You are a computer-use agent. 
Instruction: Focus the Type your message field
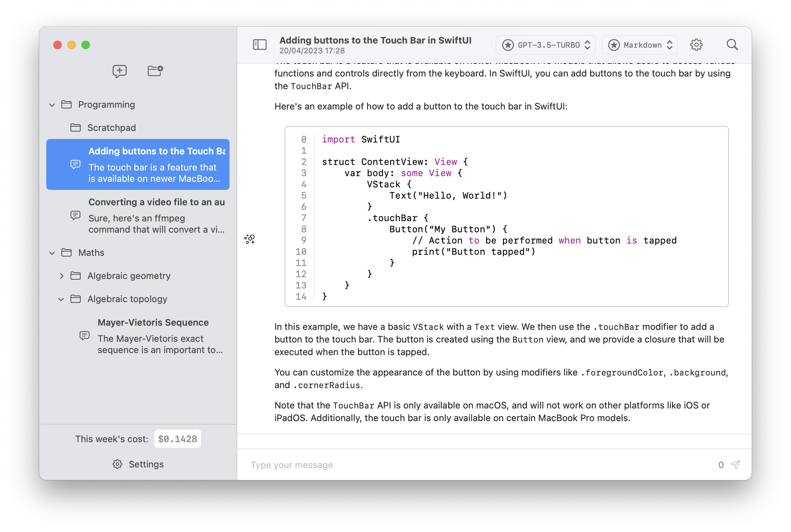(480, 465)
